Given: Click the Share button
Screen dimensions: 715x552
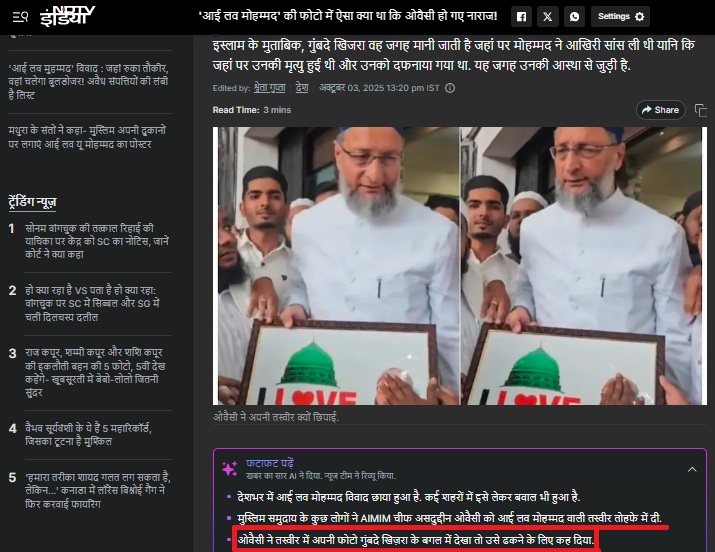Looking at the screenshot, I should point(661,110).
